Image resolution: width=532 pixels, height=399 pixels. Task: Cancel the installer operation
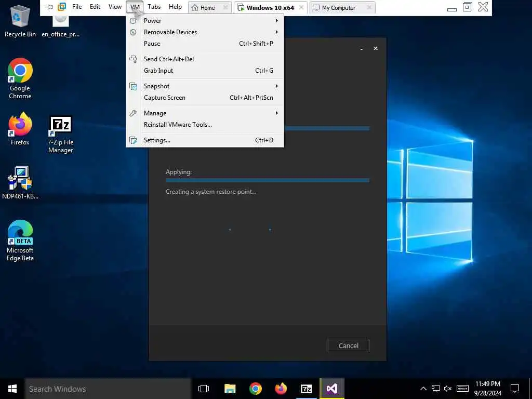(349, 345)
